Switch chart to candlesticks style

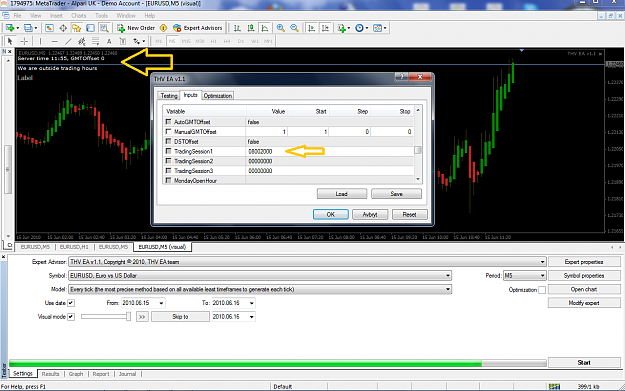click(x=251, y=28)
